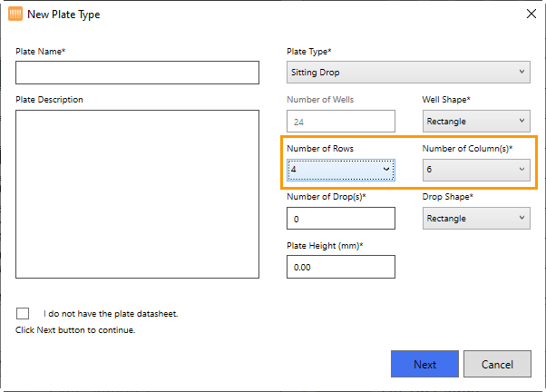Click the 'New Plate Type' title bar text
Viewport: 546px width, 392px height.
pos(63,14)
